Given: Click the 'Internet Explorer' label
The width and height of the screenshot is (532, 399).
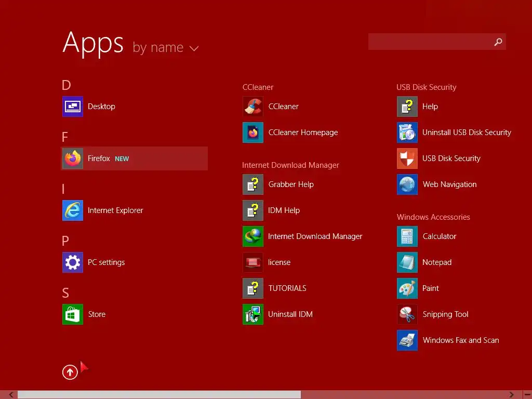Looking at the screenshot, I should click(115, 210).
